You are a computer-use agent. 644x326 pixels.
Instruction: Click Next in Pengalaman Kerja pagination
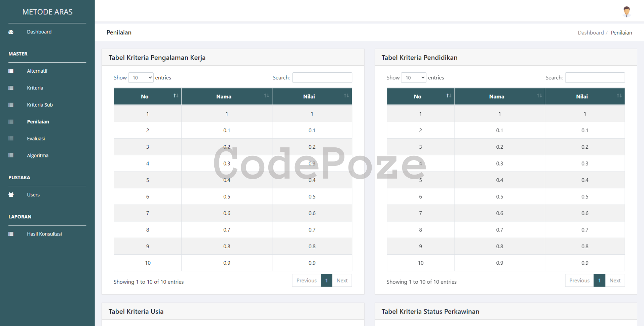pos(342,280)
